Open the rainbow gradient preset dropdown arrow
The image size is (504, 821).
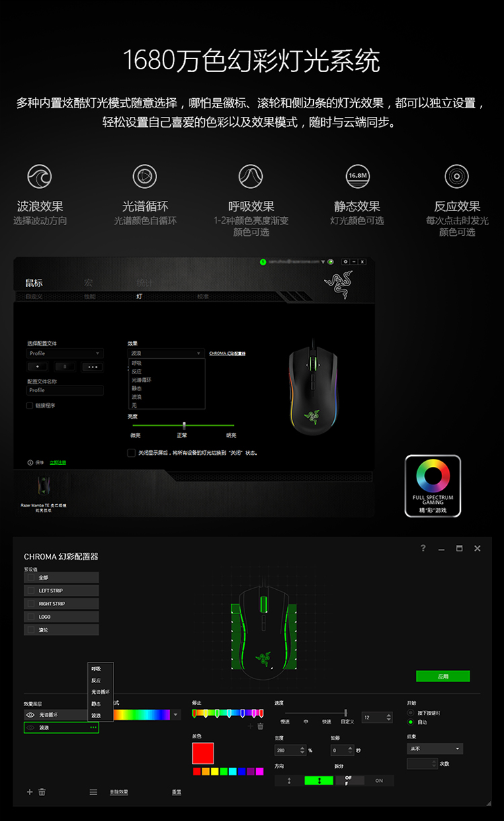pos(176,715)
